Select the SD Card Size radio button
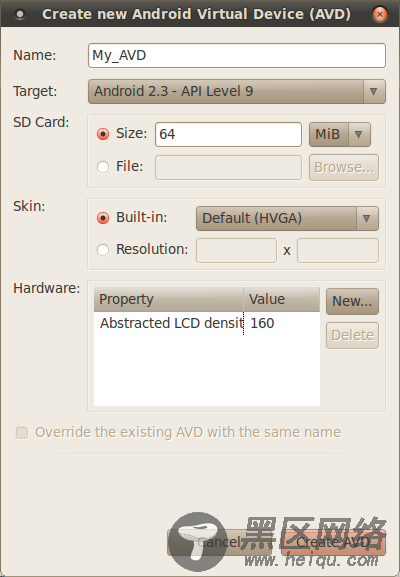This screenshot has width=400, height=577. point(103,134)
